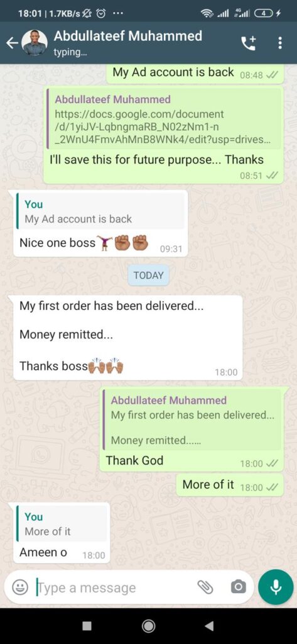Image resolution: width=297 pixels, height=644 pixels.
Task: Open the emoji picker
Action: point(19,587)
